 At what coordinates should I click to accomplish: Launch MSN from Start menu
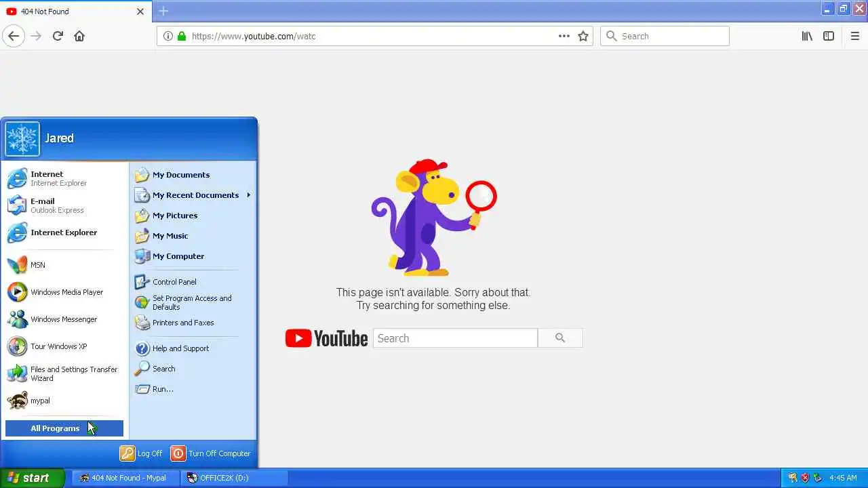tap(65, 265)
